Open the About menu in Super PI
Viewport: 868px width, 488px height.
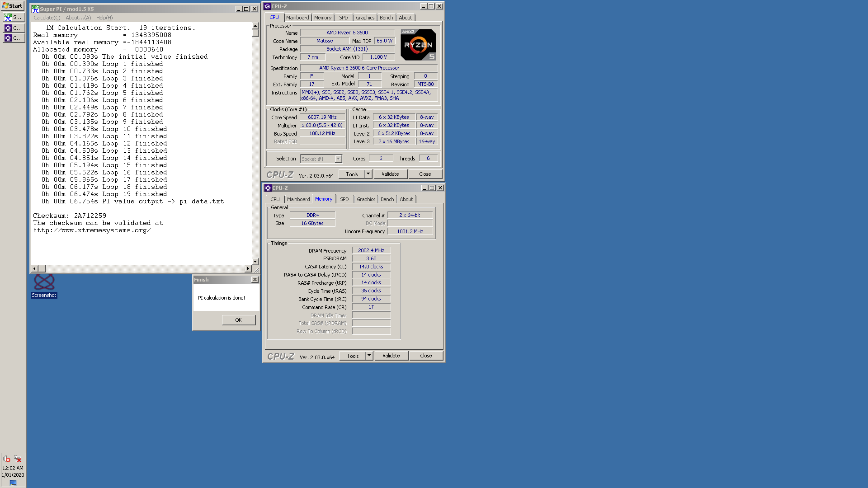coord(78,18)
